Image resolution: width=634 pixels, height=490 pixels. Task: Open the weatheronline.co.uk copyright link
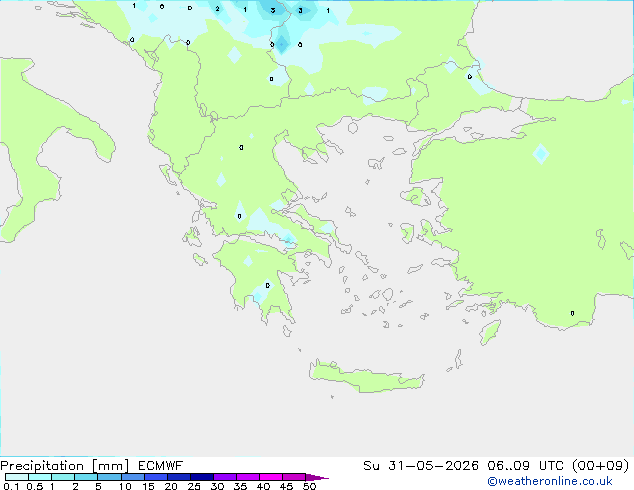(x=550, y=481)
